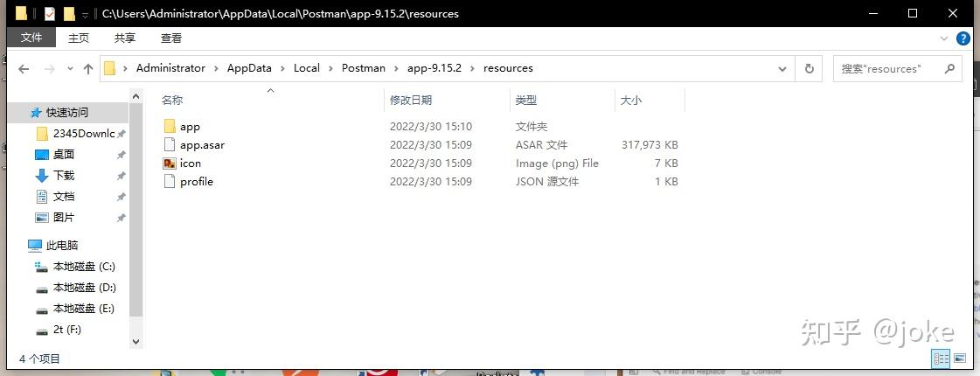Click navigation pane scrollbar down arrow

(x=136, y=342)
